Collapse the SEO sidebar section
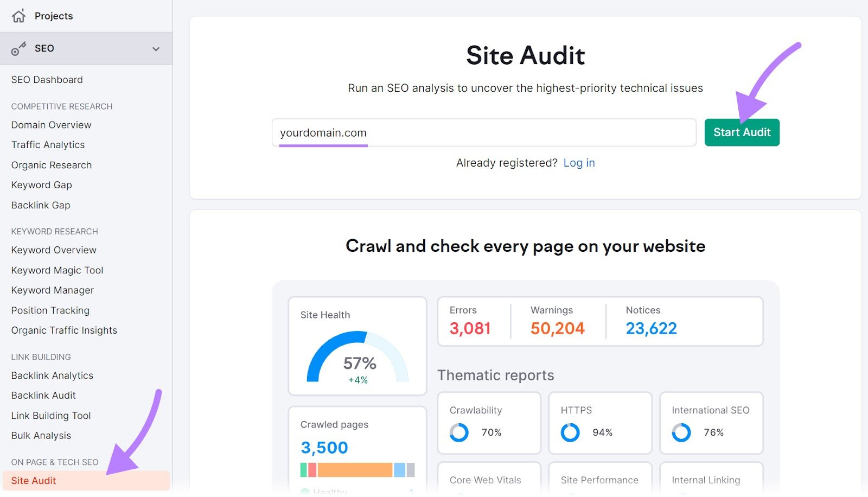 (156, 48)
